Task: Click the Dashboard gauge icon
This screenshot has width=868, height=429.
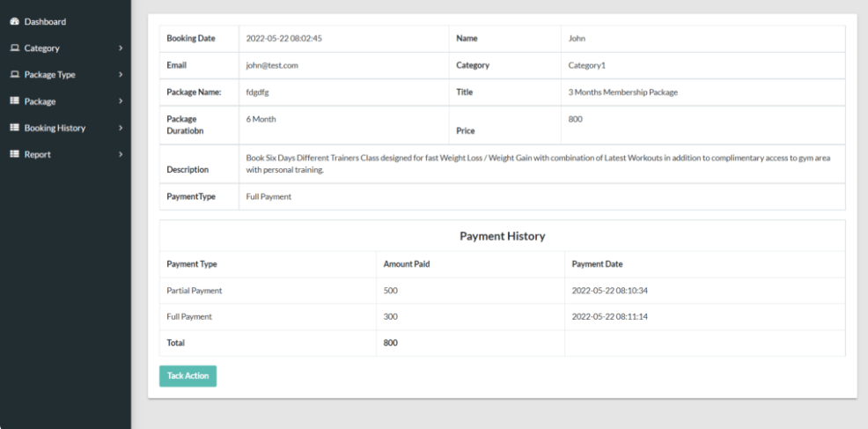Action: (x=15, y=22)
